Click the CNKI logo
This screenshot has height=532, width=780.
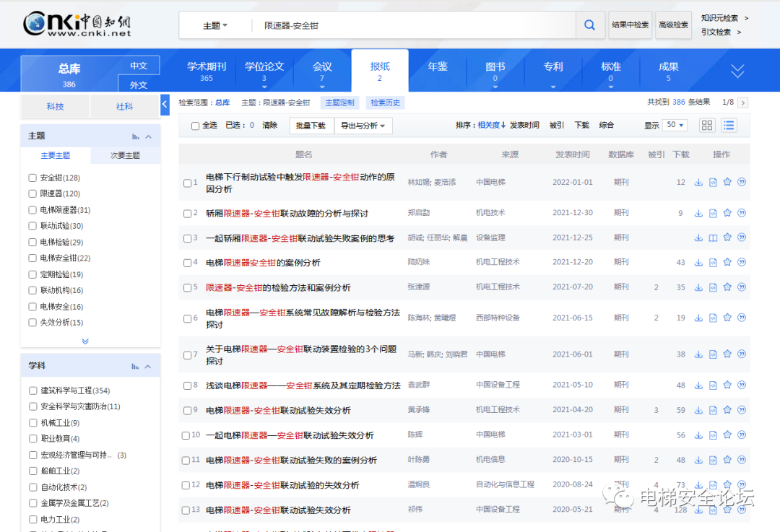pyautogui.click(x=77, y=24)
